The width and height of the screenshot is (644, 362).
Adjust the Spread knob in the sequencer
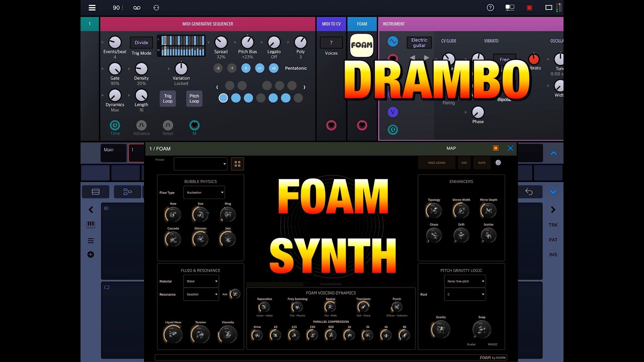[221, 42]
